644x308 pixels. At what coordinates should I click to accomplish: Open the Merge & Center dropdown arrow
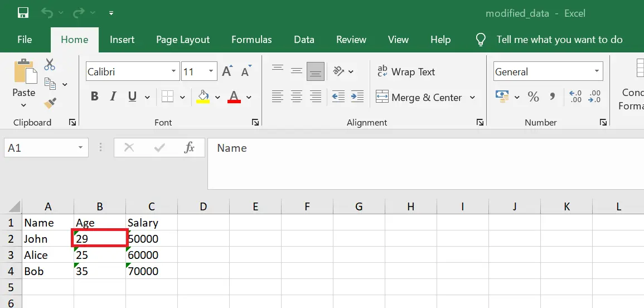[472, 98]
